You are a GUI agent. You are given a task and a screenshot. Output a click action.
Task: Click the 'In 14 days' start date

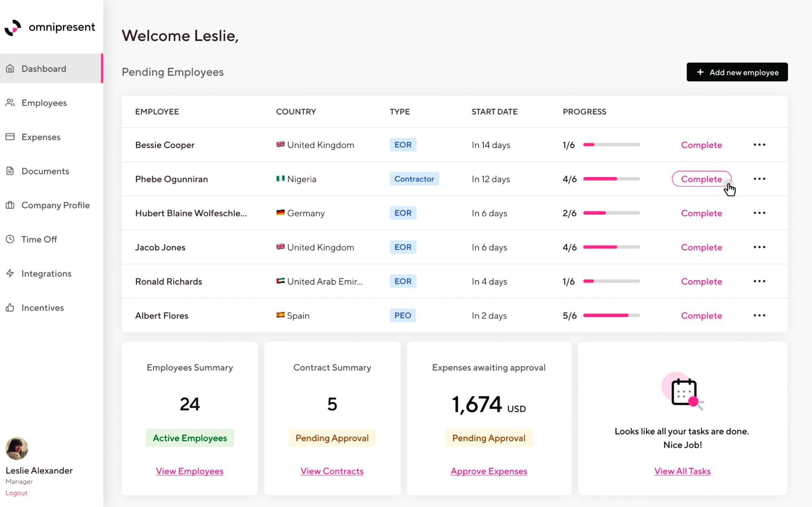[491, 145]
